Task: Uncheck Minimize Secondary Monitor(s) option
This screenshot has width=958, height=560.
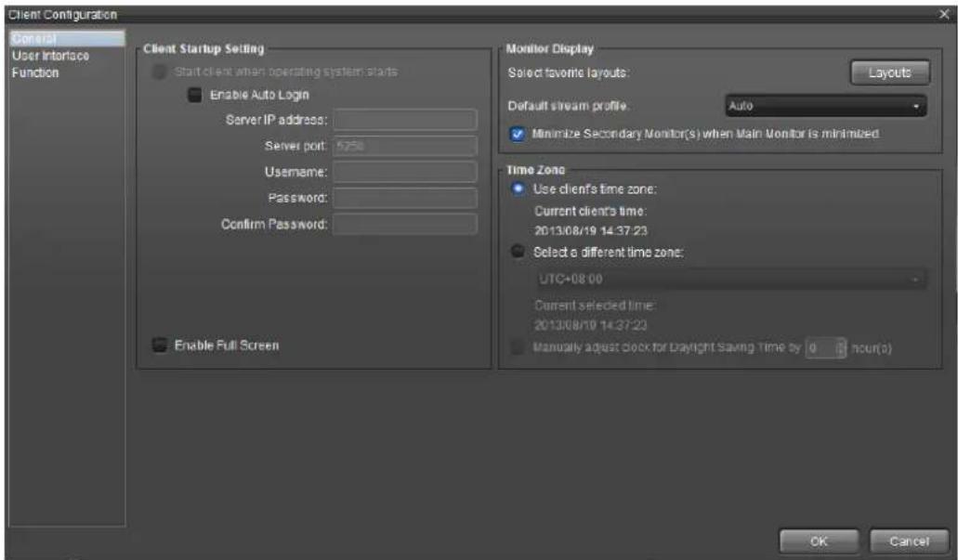Action: pos(517,134)
